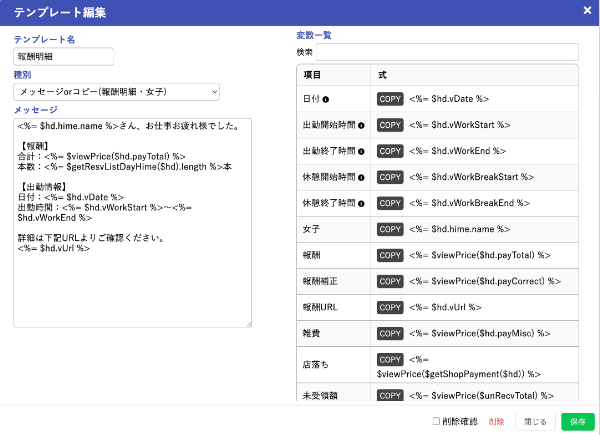
Task: Click info icon beside 出勤終了時間
Action: click(x=360, y=151)
